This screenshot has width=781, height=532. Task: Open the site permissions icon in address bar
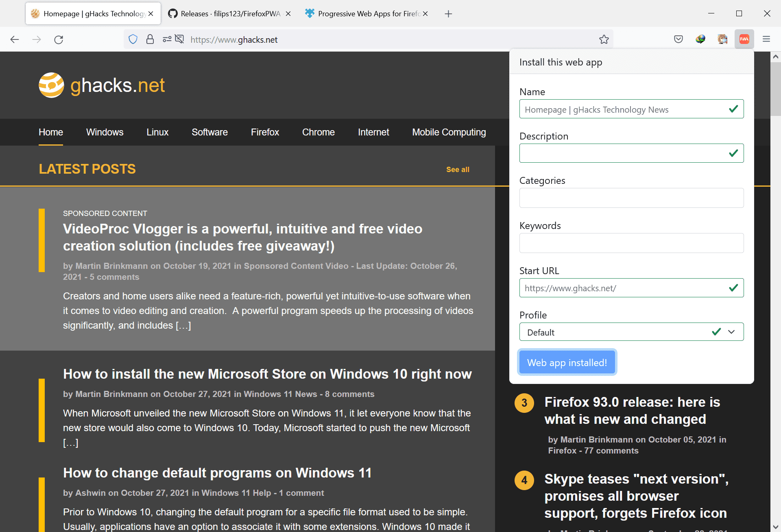(167, 39)
